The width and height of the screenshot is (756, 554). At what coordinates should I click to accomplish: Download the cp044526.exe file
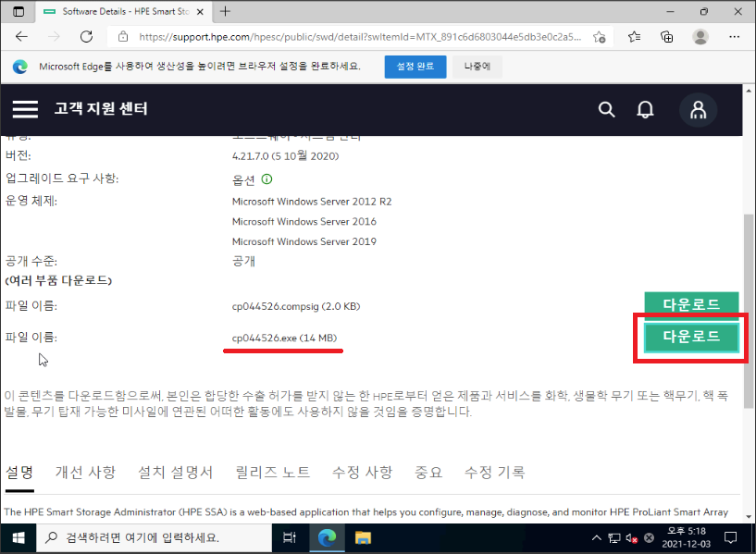coord(692,339)
